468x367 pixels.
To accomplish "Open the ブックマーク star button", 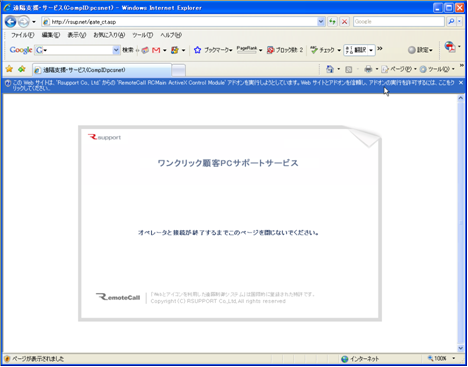I will click(213, 50).
